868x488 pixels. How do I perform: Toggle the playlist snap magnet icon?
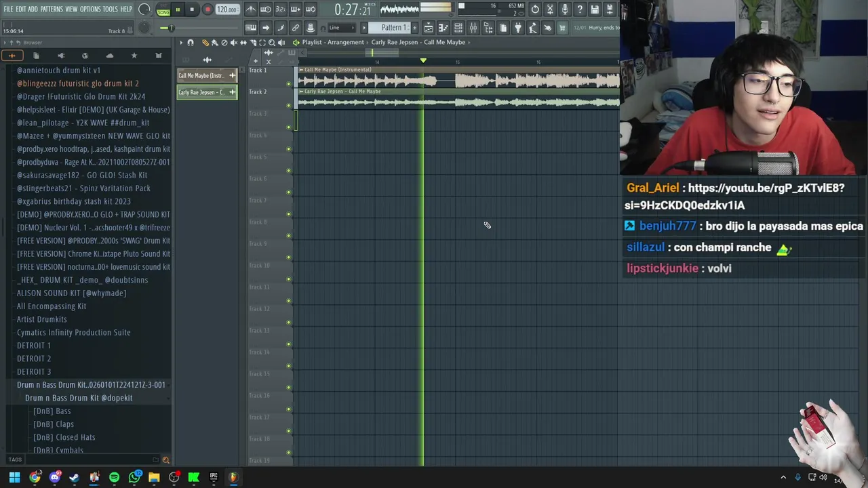pos(191,43)
